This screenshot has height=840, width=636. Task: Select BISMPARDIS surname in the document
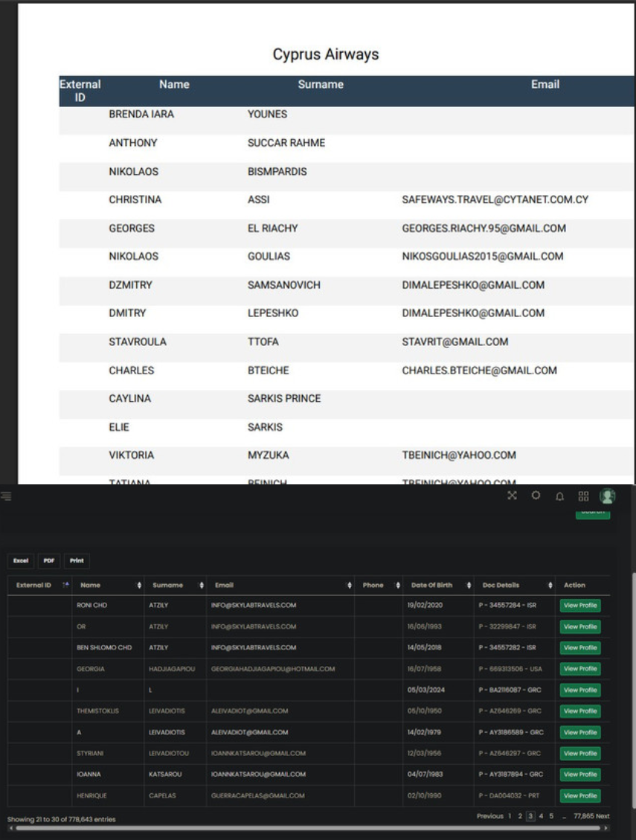pyautogui.click(x=277, y=171)
